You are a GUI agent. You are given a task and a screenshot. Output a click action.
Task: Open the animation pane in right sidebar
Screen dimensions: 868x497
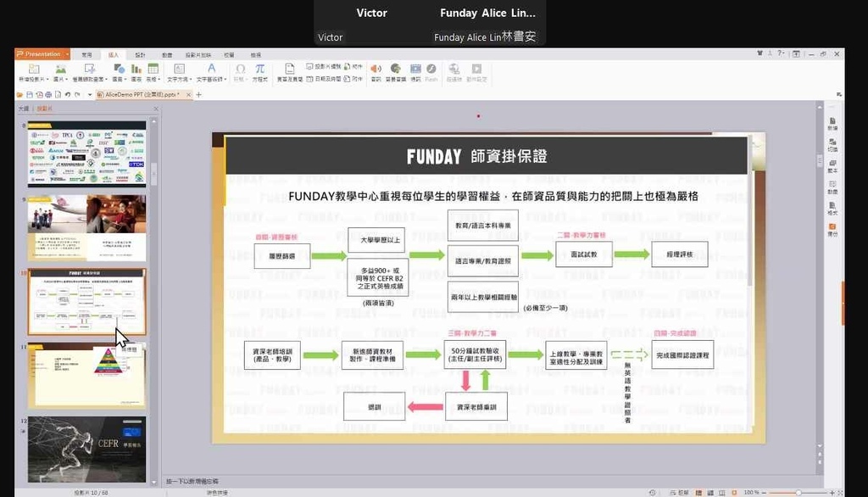(x=832, y=187)
